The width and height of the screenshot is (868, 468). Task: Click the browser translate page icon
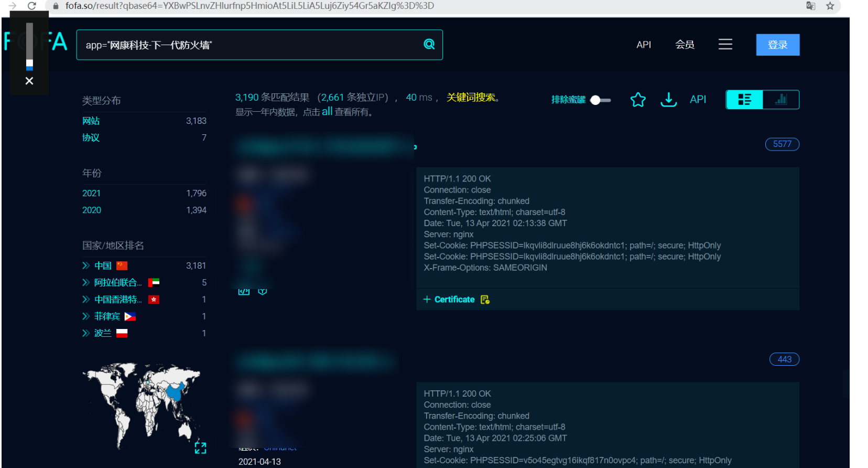pyautogui.click(x=810, y=6)
